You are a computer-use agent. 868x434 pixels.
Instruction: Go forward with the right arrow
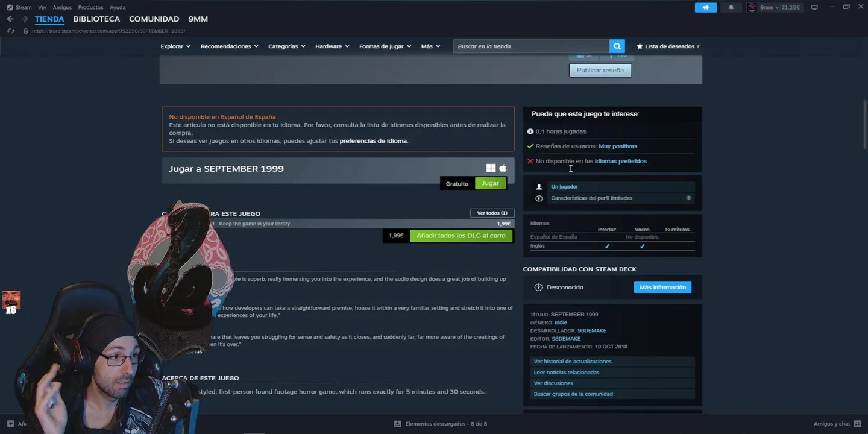pos(25,19)
